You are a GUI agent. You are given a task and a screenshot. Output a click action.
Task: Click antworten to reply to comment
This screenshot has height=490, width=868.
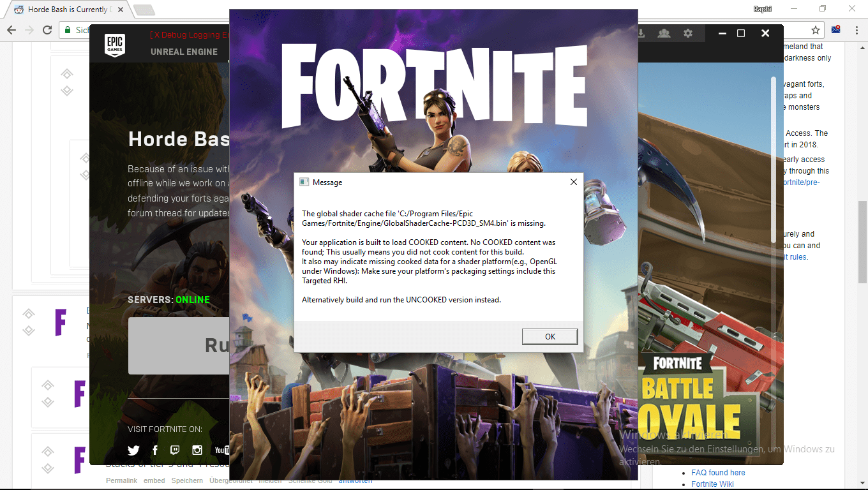click(x=355, y=480)
